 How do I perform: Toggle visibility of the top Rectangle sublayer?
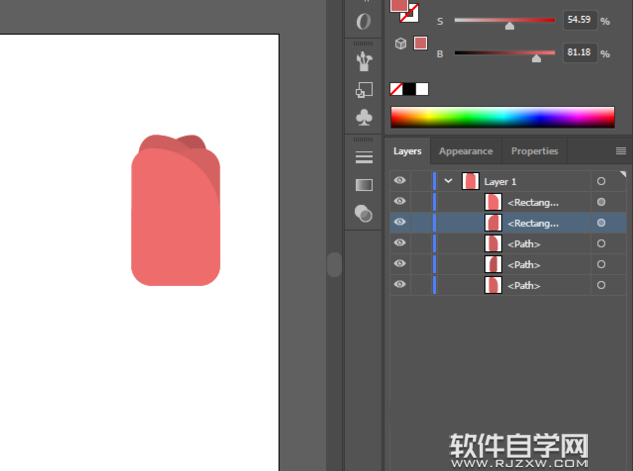(400, 202)
